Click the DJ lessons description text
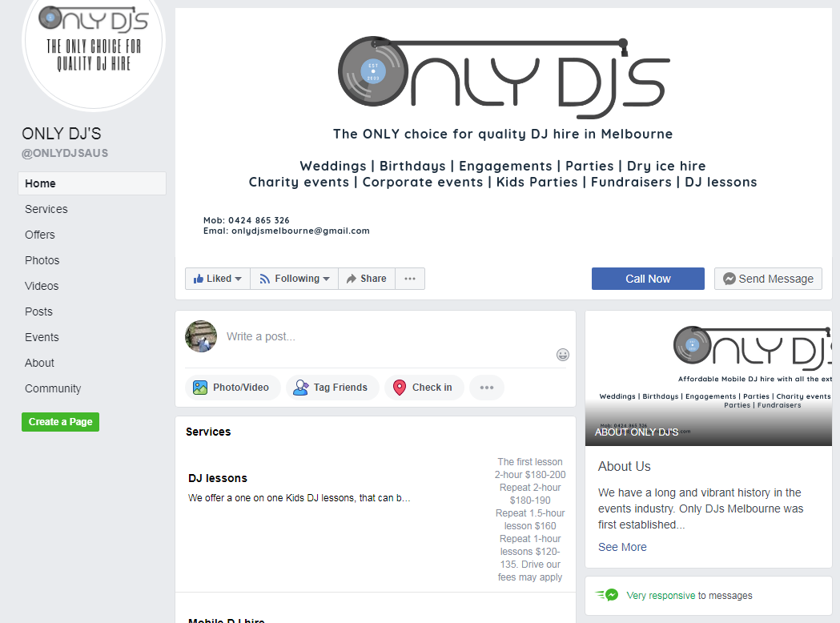This screenshot has height=623, width=840. pos(299,497)
